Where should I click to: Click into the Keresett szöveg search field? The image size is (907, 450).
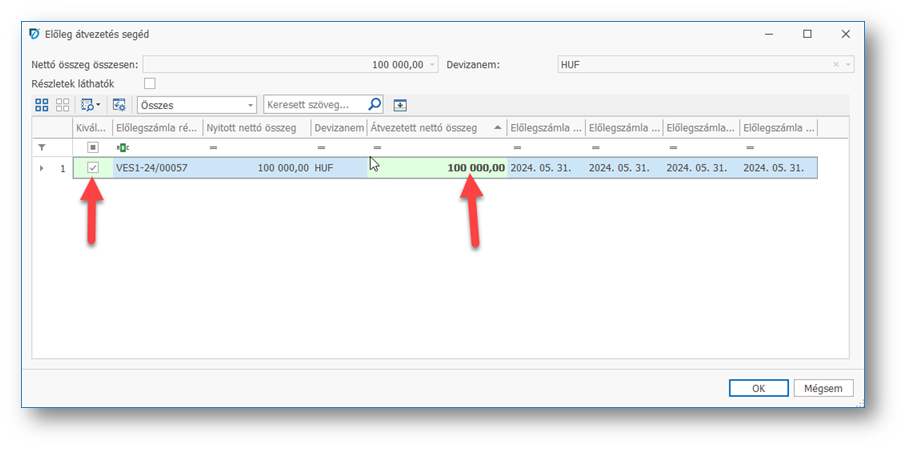(312, 104)
